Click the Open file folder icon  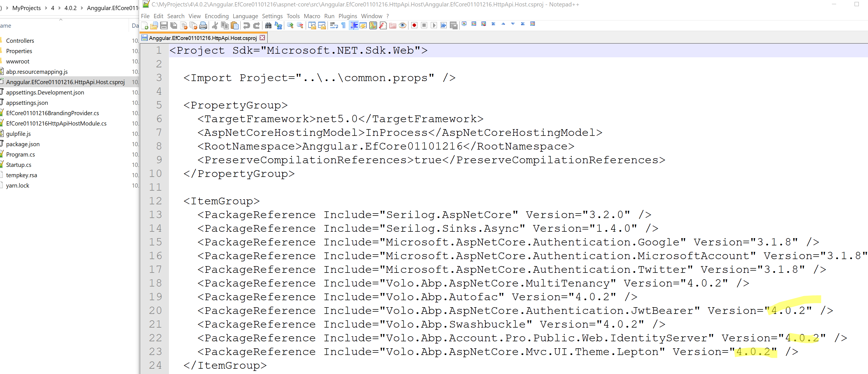click(x=154, y=26)
